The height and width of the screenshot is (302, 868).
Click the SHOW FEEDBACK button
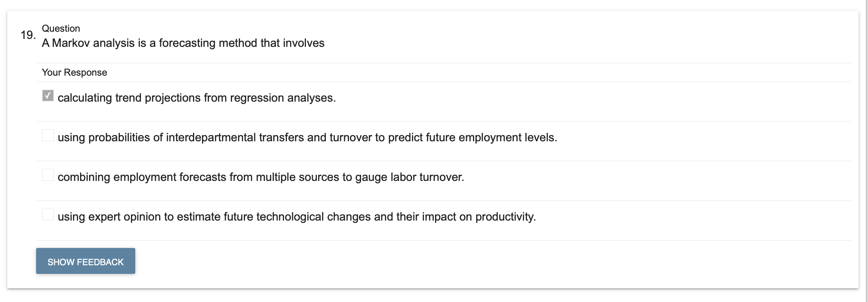[x=85, y=261]
